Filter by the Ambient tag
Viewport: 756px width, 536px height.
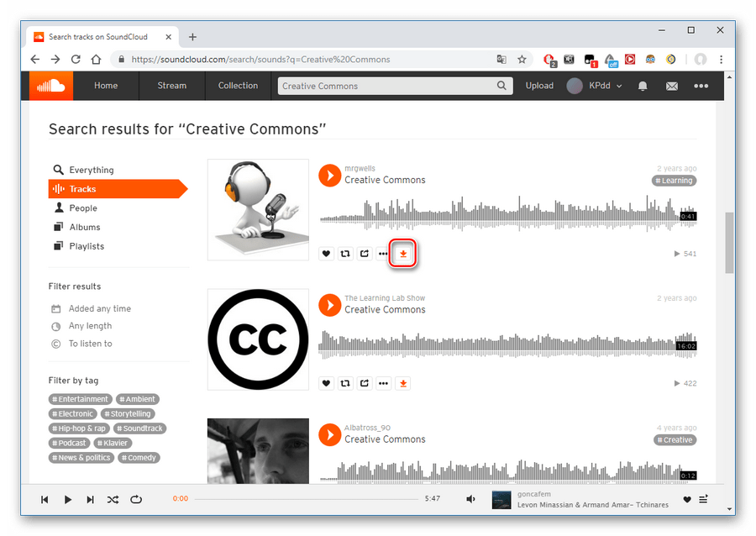pyautogui.click(x=138, y=399)
